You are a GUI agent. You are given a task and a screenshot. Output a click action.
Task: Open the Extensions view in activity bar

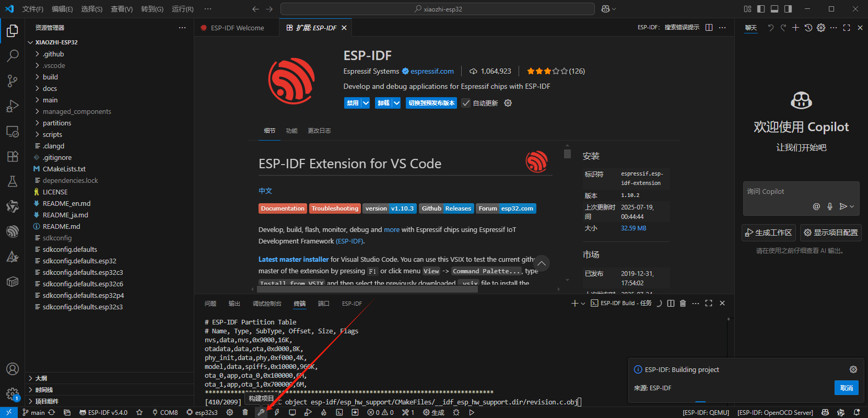coord(13,156)
